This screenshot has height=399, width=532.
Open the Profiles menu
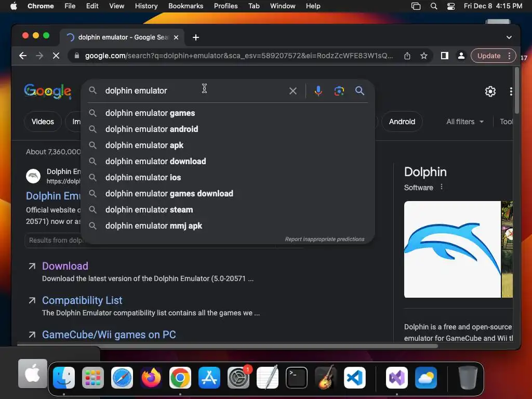coord(225,6)
